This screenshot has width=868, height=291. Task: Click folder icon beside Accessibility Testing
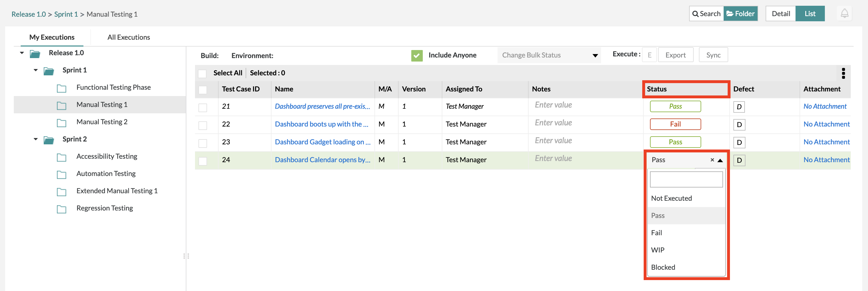(61, 157)
